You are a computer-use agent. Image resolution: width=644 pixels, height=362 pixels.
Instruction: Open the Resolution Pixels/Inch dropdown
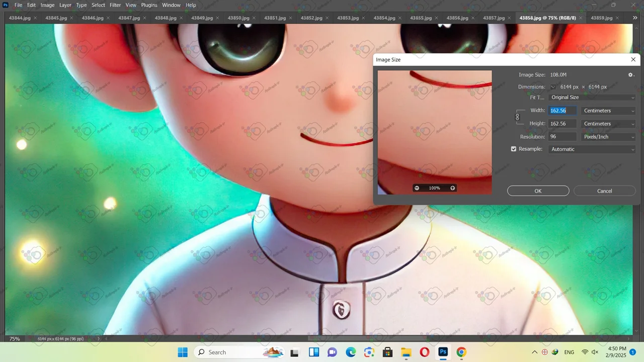[x=608, y=137]
